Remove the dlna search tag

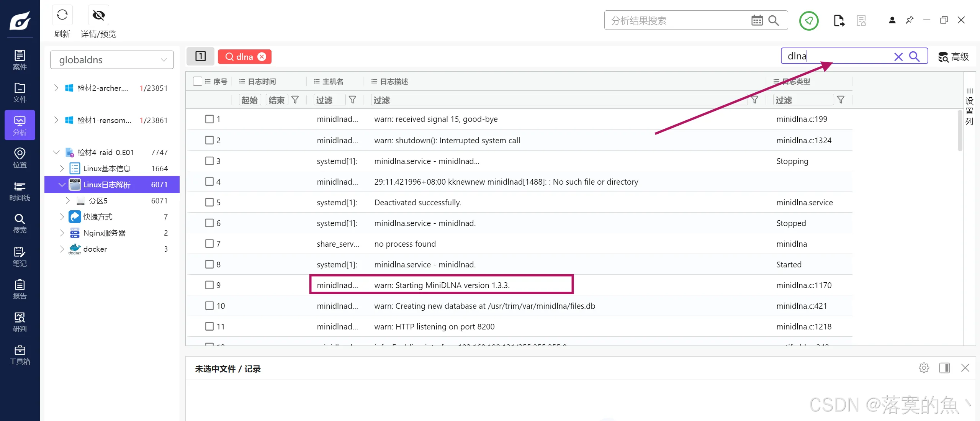pyautogui.click(x=262, y=57)
